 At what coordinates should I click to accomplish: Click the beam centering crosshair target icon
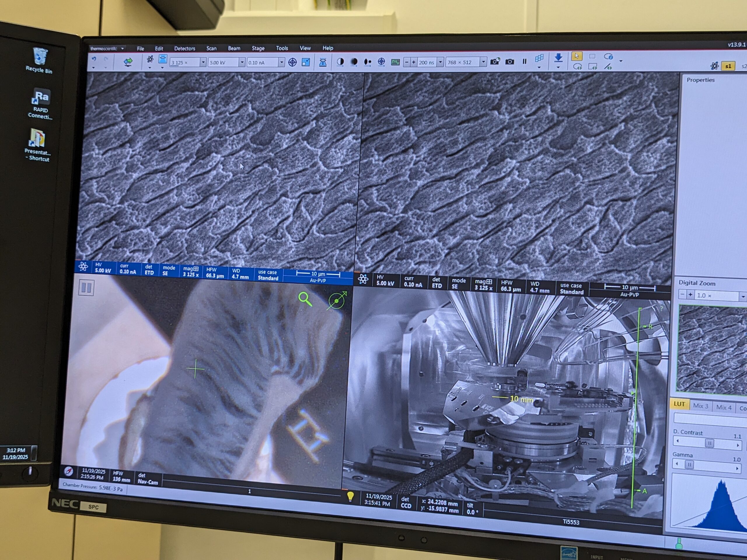[x=292, y=62]
